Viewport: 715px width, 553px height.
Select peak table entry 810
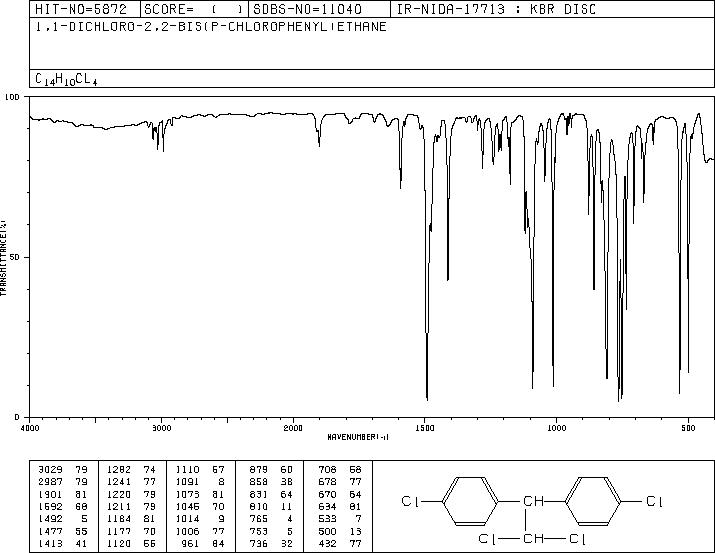[259, 506]
